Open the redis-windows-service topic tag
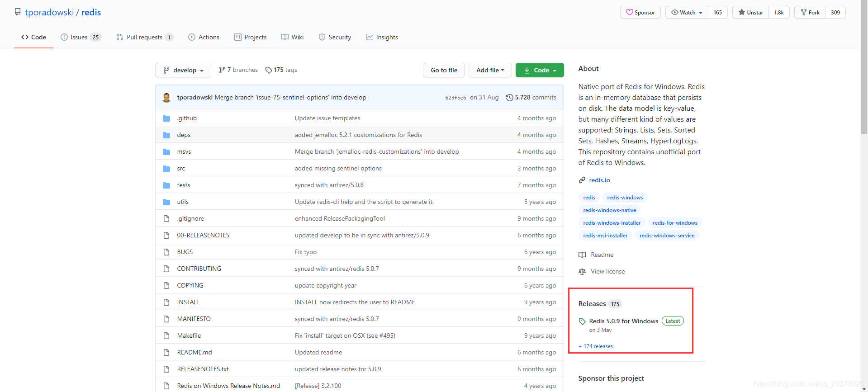The width and height of the screenshot is (868, 392). (x=667, y=236)
